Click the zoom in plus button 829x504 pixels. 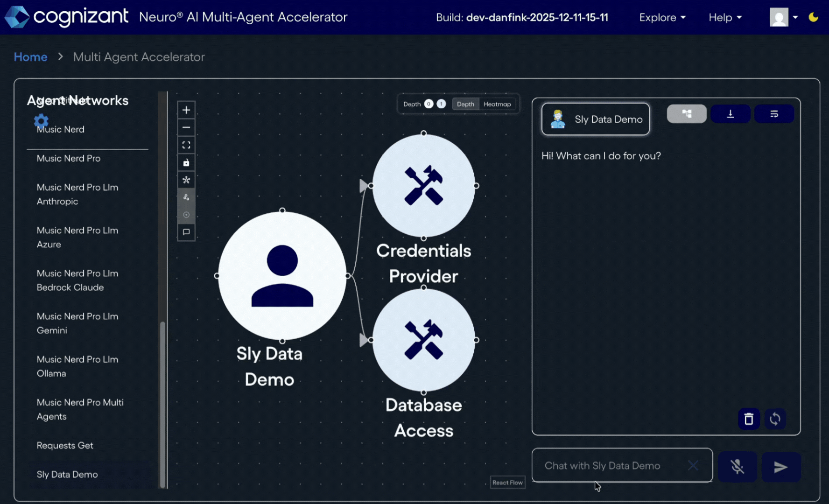tap(186, 110)
